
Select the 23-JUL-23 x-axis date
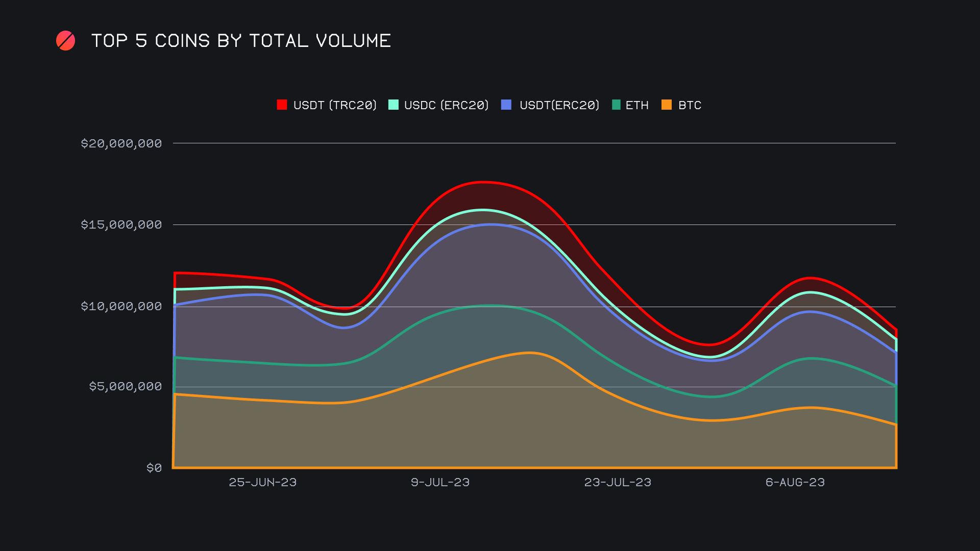point(618,482)
